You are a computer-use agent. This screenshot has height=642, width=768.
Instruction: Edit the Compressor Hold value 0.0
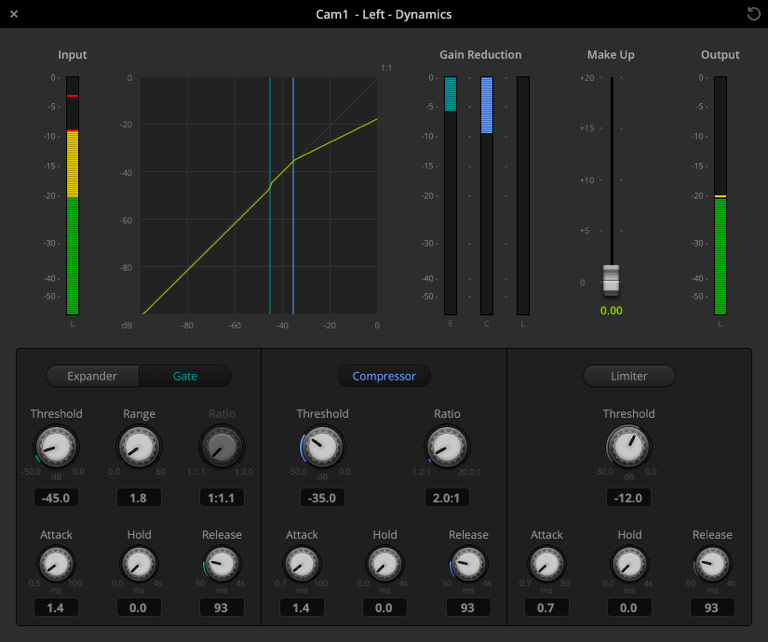pos(384,608)
